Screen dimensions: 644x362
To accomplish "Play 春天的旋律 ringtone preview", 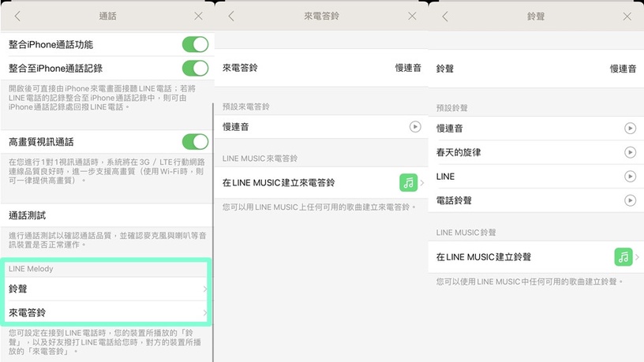I will pyautogui.click(x=630, y=152).
